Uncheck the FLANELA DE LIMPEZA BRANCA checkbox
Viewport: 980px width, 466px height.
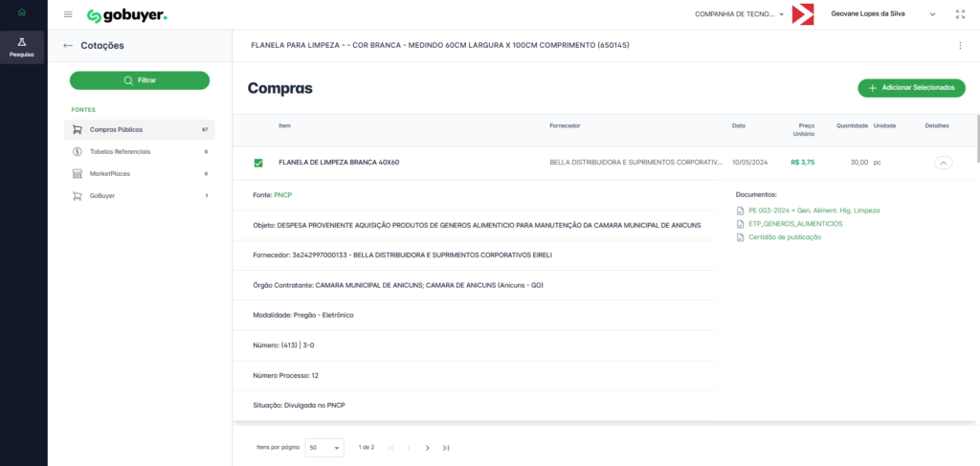click(x=258, y=163)
